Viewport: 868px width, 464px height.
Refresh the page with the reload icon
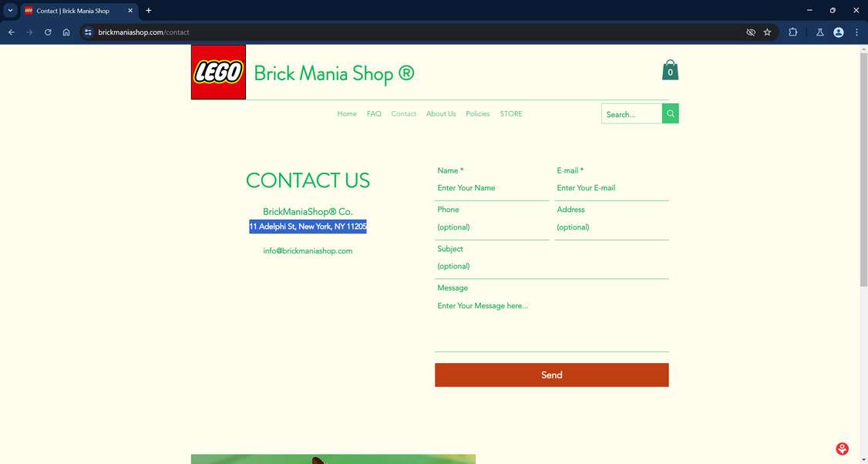coord(47,32)
